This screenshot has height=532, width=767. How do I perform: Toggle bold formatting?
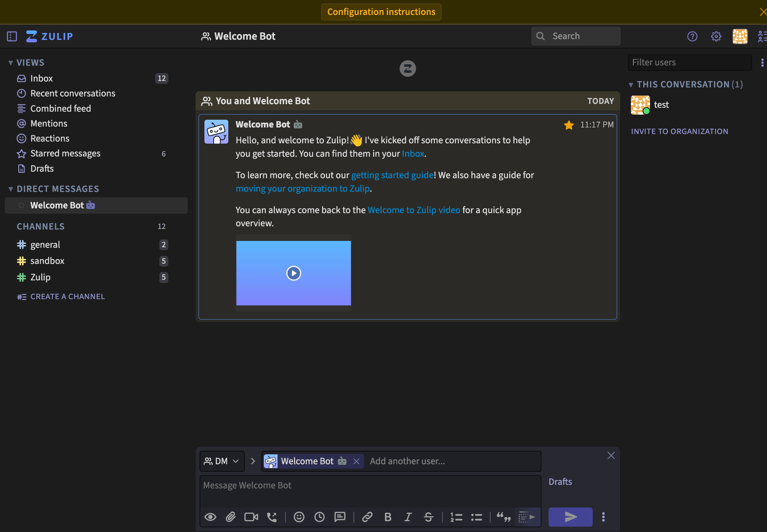[x=388, y=517]
